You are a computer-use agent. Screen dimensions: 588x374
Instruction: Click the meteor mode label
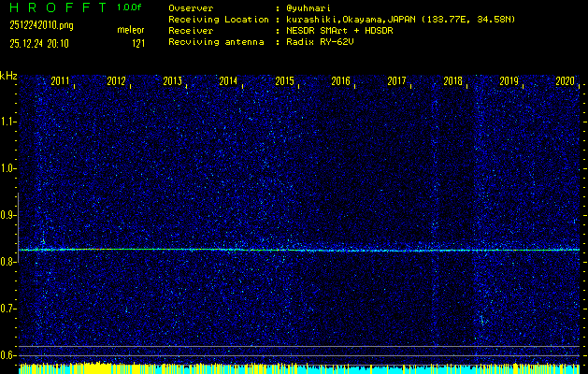click(130, 30)
